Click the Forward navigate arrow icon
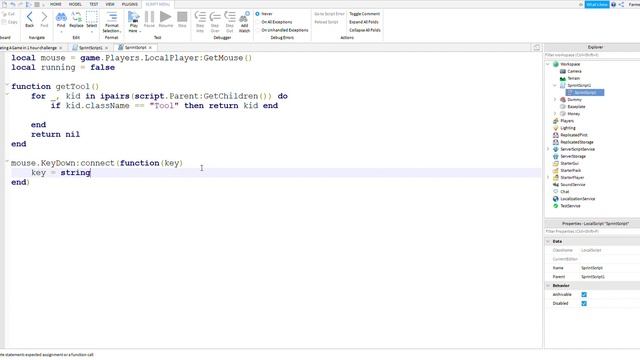The image size is (640, 360). click(44, 17)
